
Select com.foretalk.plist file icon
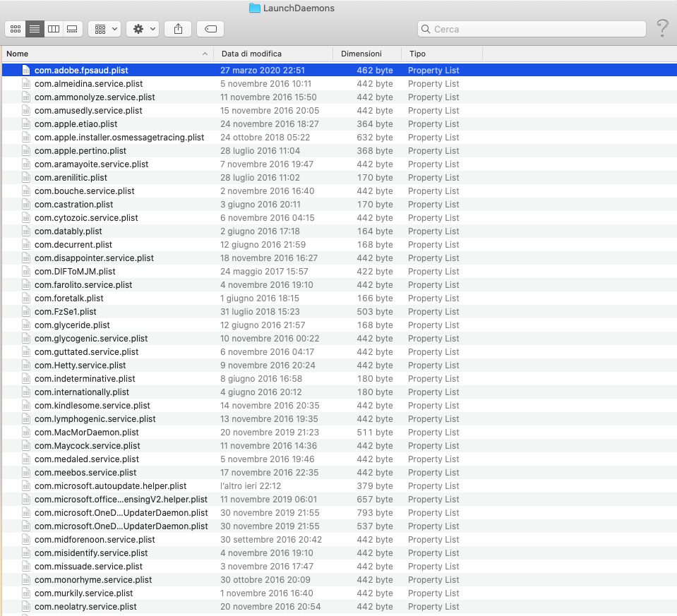pos(26,298)
